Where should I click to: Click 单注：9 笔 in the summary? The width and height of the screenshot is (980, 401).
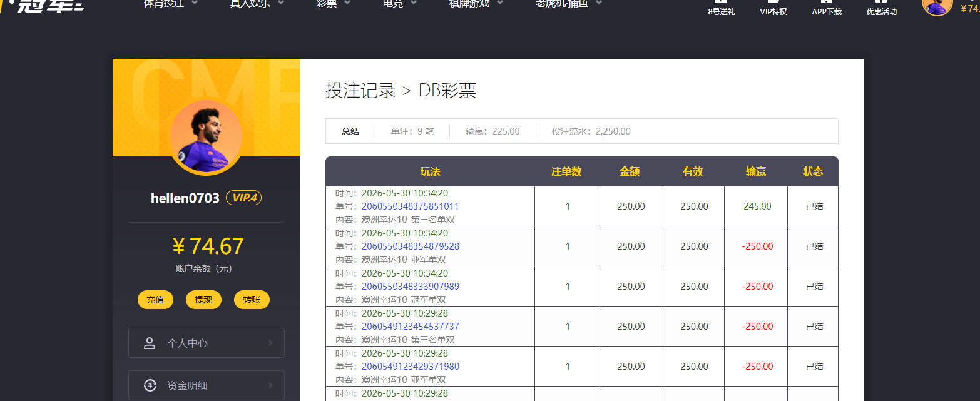412,131
